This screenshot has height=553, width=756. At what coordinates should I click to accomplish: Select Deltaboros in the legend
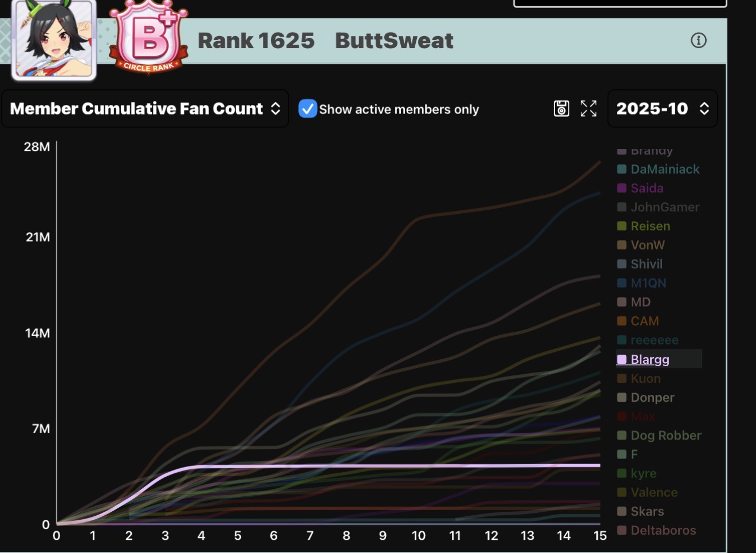[x=656, y=530]
